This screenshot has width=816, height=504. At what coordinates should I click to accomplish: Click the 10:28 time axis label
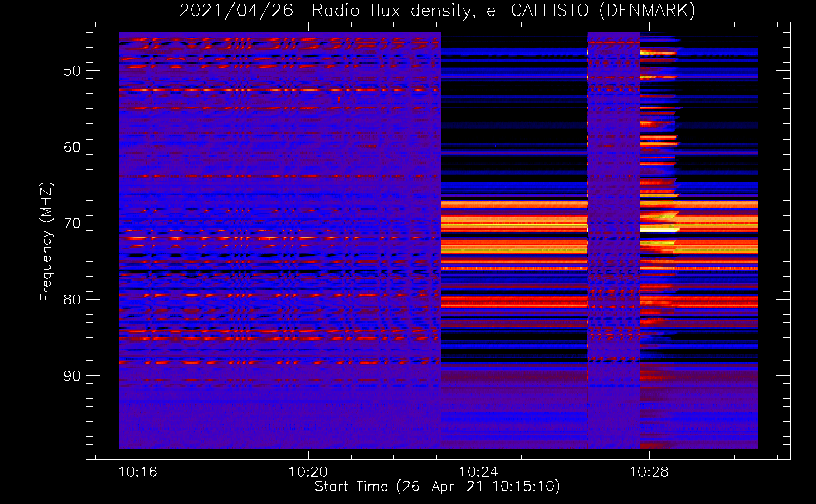(649, 472)
